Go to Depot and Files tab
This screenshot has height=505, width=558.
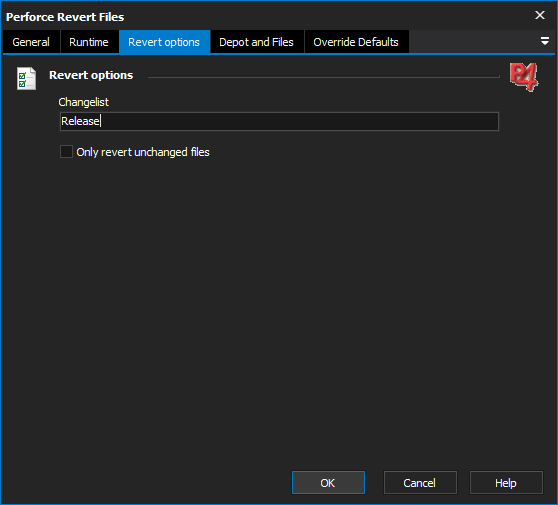click(x=257, y=42)
